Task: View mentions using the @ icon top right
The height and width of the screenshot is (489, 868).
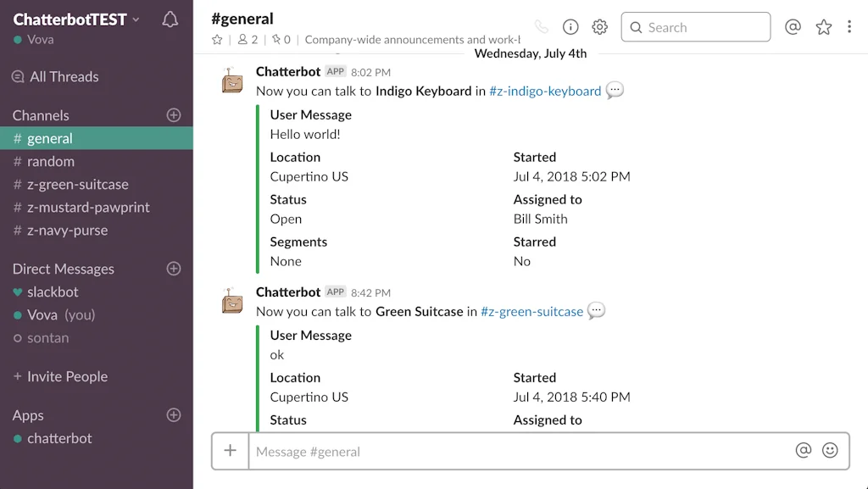Action: click(793, 27)
